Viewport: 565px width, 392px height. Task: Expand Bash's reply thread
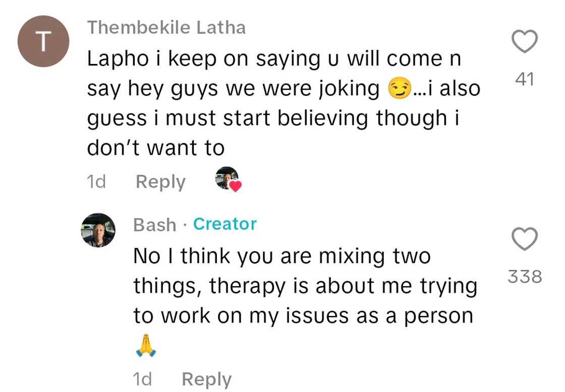207,378
